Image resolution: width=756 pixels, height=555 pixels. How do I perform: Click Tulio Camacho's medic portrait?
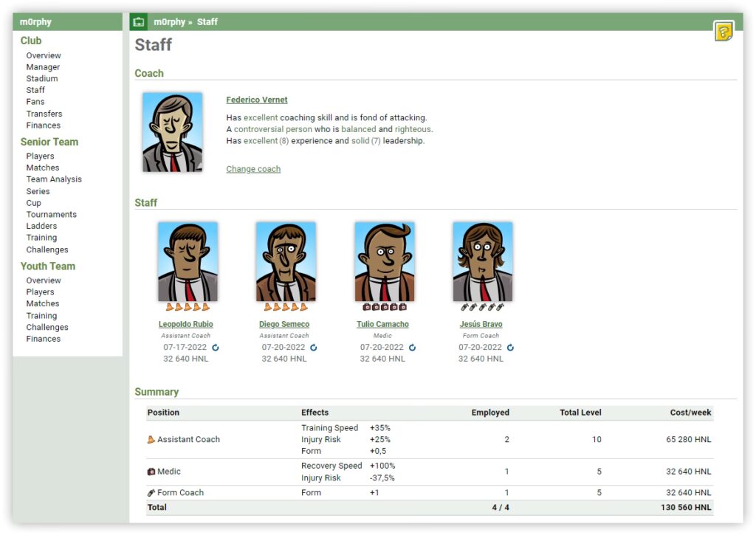click(x=384, y=261)
